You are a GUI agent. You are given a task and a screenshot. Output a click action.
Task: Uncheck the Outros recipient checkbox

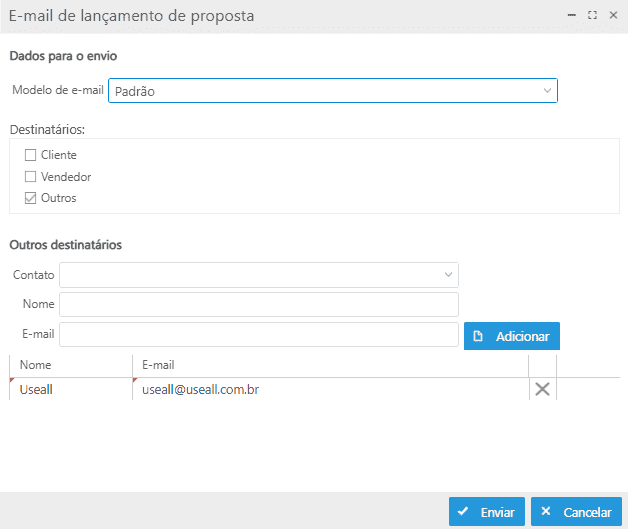point(31,198)
